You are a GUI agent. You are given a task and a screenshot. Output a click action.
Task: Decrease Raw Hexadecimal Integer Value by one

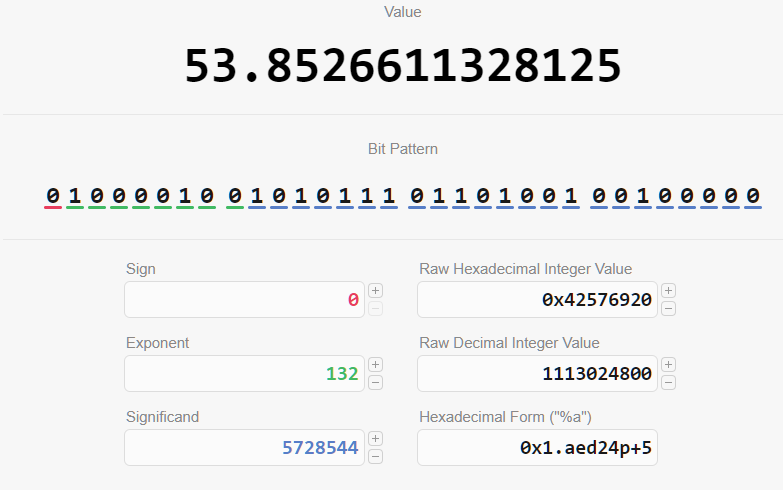click(669, 309)
